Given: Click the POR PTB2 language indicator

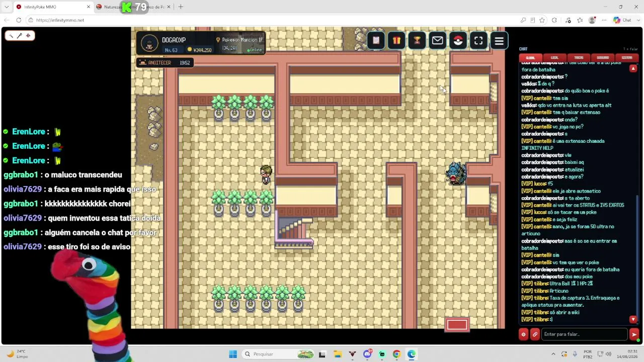Looking at the screenshot, I should (588, 354).
